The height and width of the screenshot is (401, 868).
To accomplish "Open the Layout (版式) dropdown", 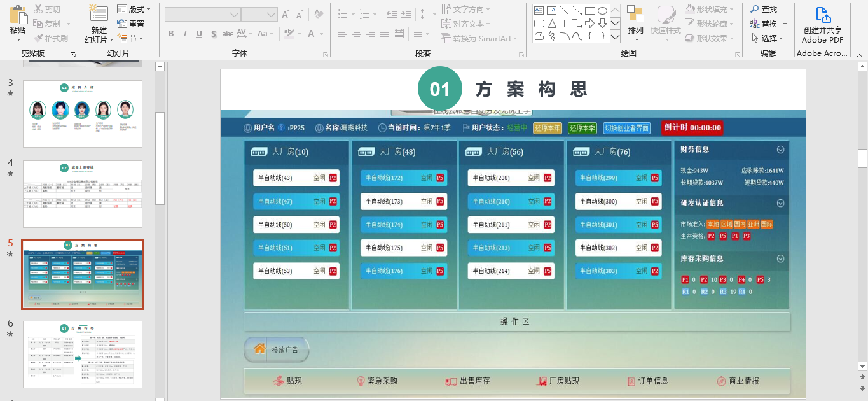I will [x=134, y=9].
